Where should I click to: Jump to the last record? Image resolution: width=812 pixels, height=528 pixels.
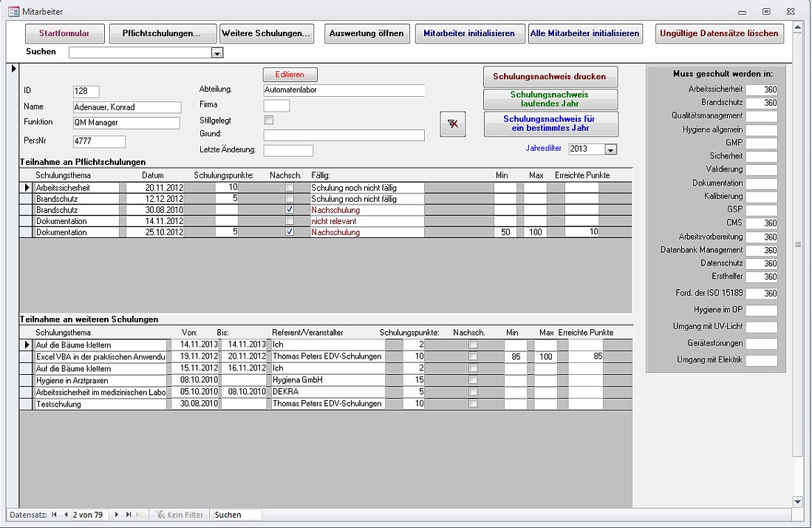tap(128, 515)
